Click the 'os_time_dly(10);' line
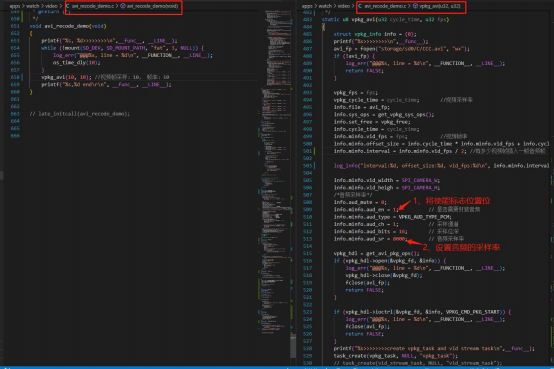The height and width of the screenshot is (369, 554). pos(77,63)
